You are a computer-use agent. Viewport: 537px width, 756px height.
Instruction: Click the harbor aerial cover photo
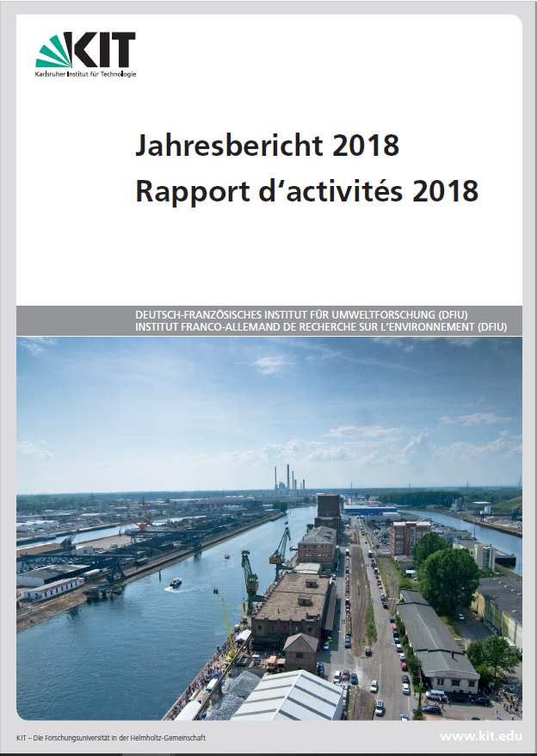pos(269,529)
